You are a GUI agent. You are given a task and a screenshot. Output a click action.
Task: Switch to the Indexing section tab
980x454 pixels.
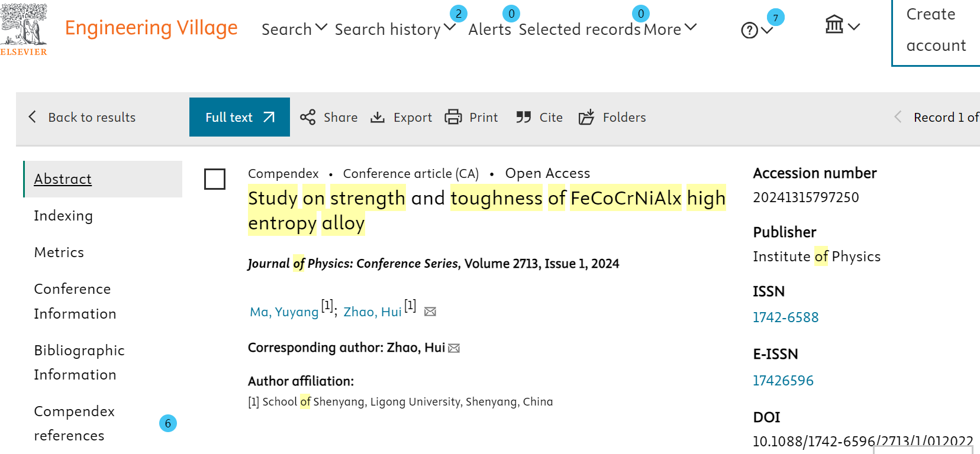pyautogui.click(x=63, y=216)
